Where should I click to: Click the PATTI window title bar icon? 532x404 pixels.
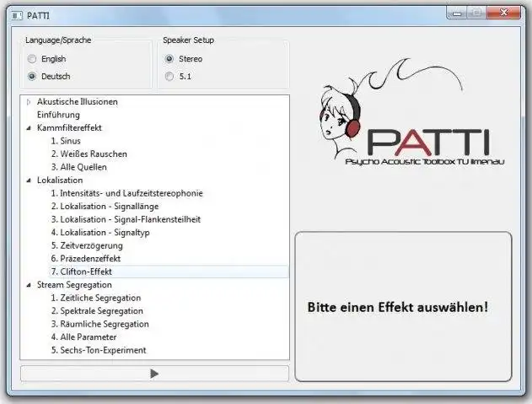(17, 16)
